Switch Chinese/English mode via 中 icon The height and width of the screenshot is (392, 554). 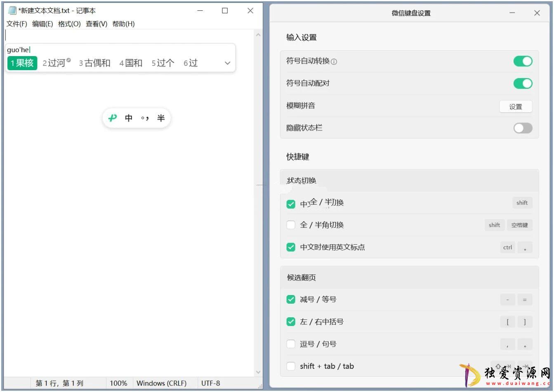(x=129, y=118)
